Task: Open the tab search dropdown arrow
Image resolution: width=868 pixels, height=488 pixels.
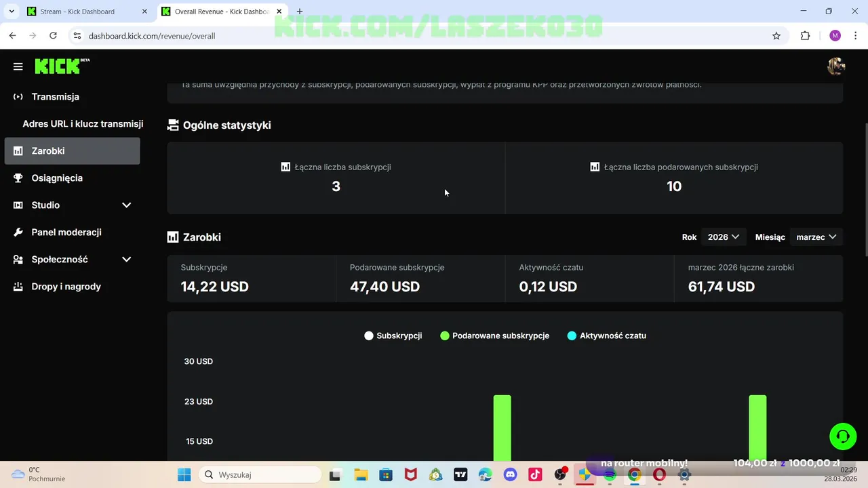Action: (11, 12)
